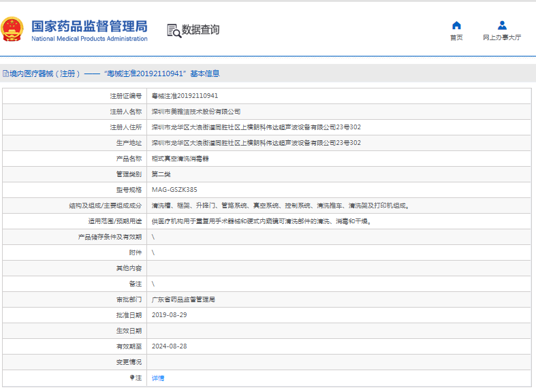Click approval date 2019-08-29

(x=168, y=315)
